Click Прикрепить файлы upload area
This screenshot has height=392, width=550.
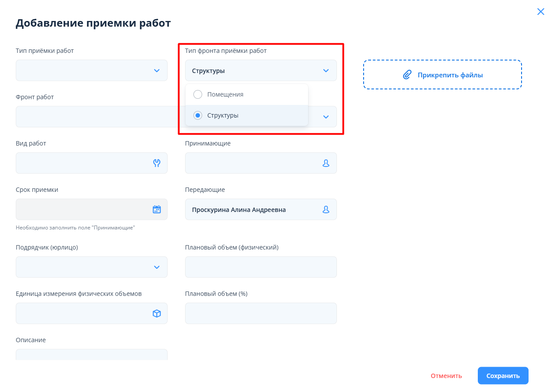coord(442,75)
